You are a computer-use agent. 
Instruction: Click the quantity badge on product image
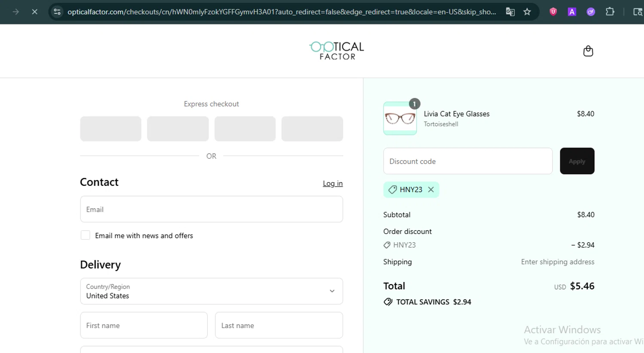pyautogui.click(x=414, y=104)
